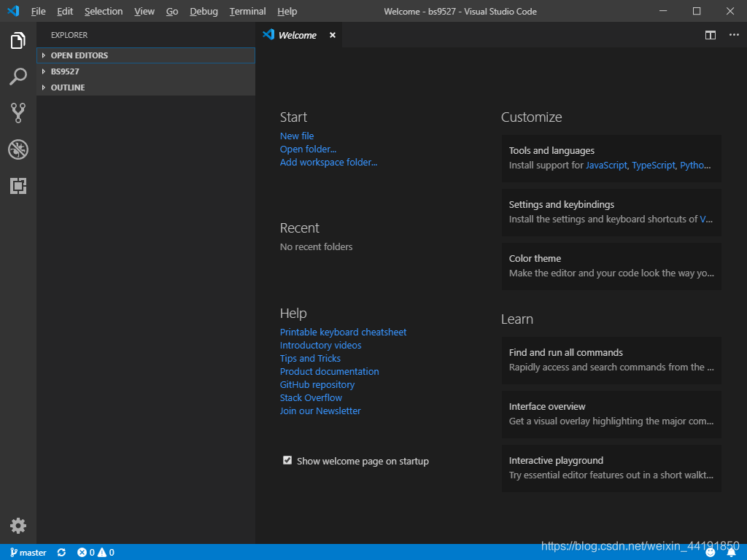The height and width of the screenshot is (560, 747).
Task: Click the Open folder... link
Action: coord(308,149)
